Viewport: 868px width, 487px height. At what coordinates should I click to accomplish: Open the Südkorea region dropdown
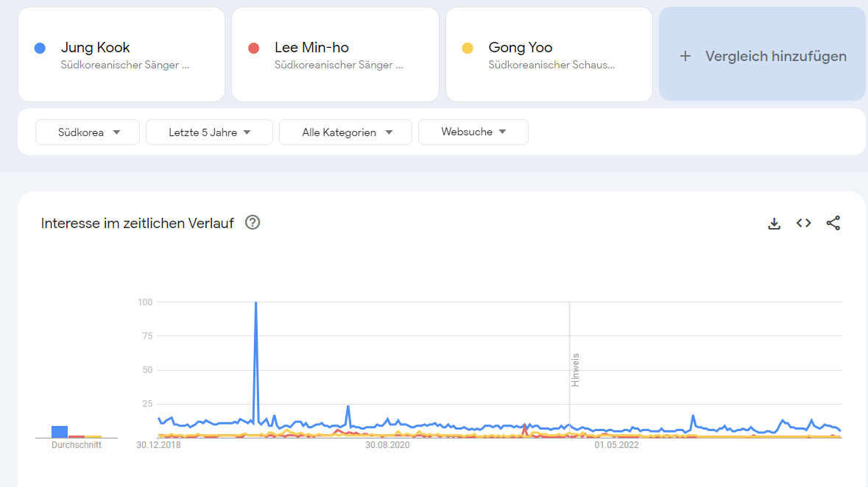pos(88,132)
